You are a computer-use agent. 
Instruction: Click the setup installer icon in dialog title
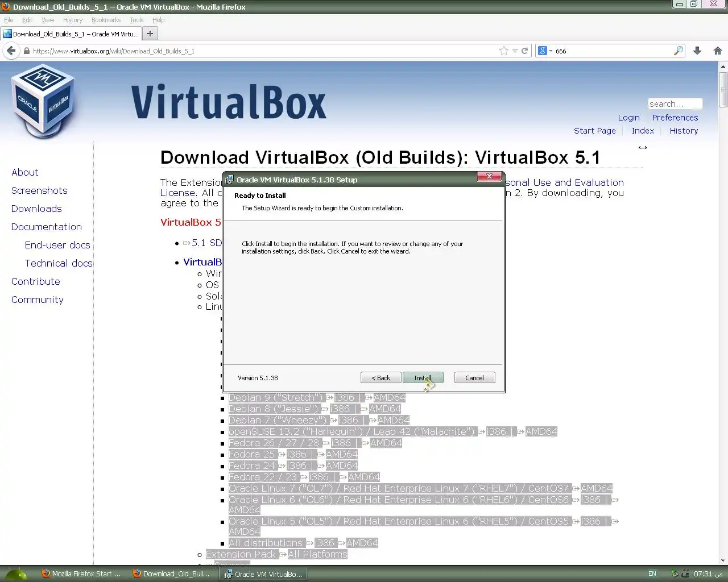[x=229, y=180]
